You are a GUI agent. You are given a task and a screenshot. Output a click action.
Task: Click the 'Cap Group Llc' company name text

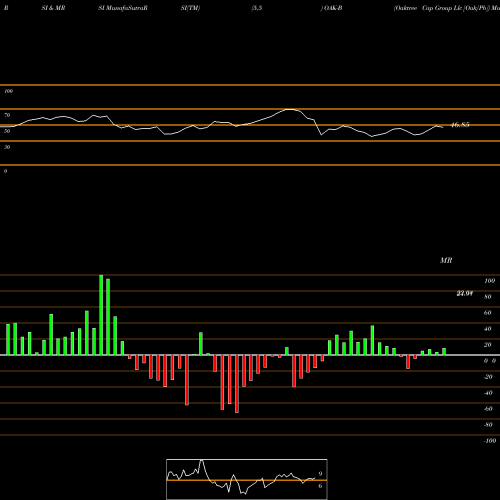click(x=442, y=8)
